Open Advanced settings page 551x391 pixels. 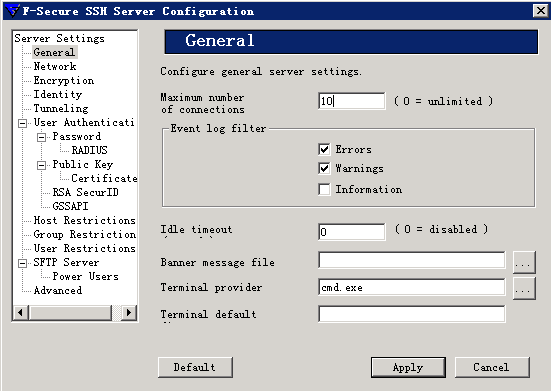pyautogui.click(x=58, y=291)
